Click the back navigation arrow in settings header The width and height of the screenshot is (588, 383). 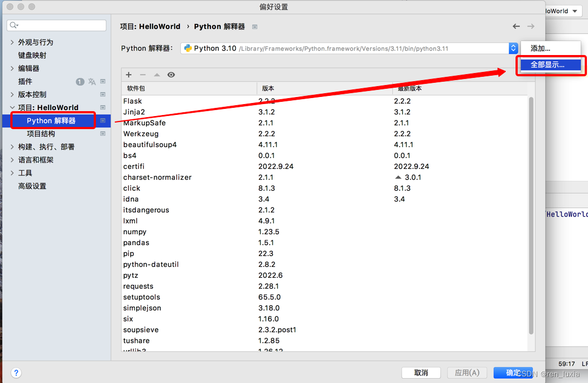[516, 26]
